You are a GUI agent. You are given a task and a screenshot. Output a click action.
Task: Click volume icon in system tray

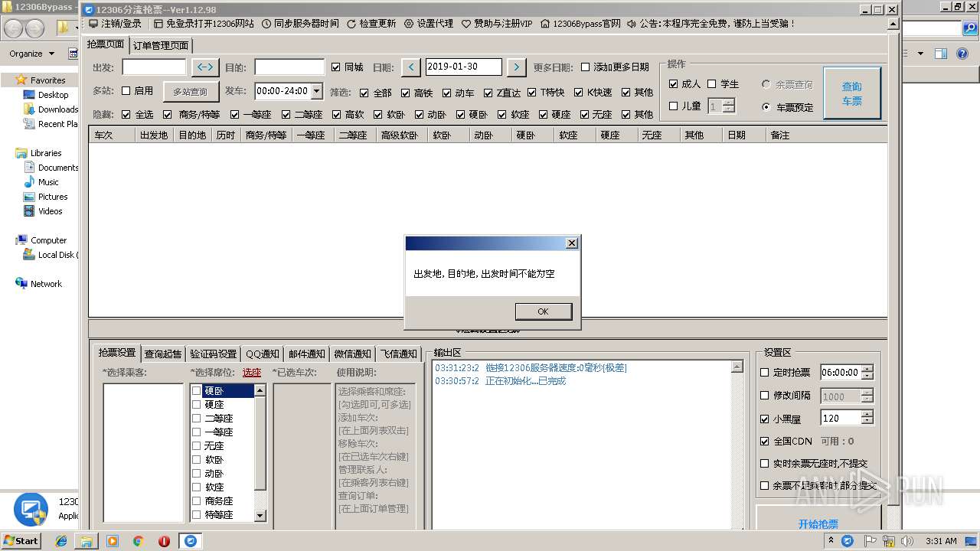point(907,541)
